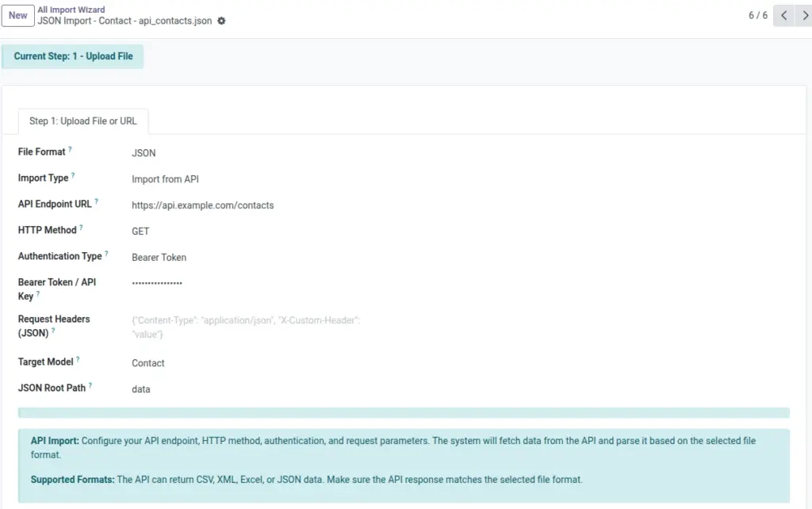Click the Authentication Type label
812x509 pixels.
coord(60,256)
